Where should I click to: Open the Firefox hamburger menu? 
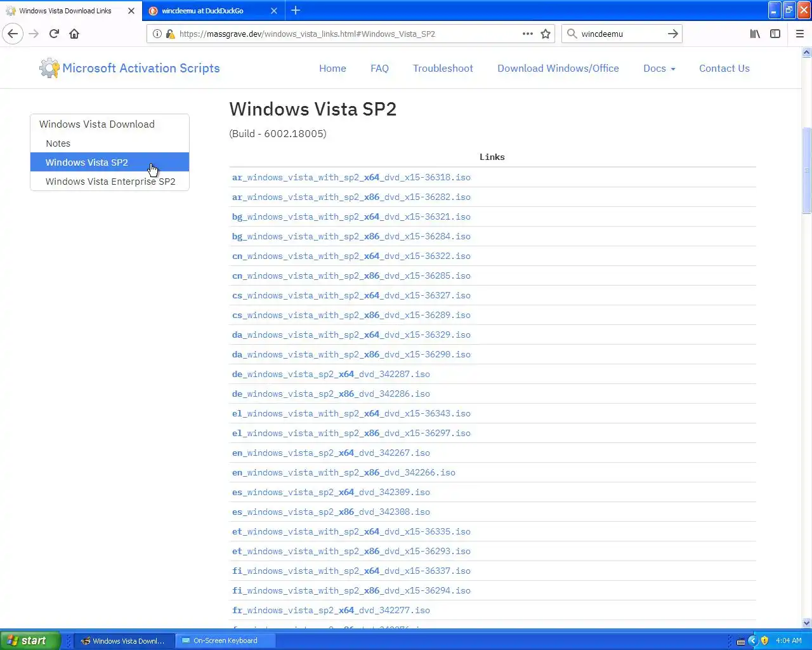(800, 34)
